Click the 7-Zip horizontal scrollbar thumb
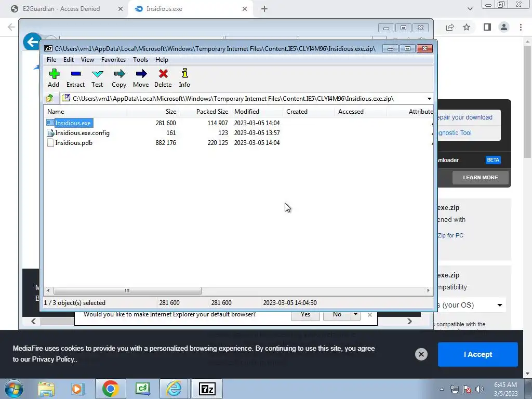532x399 pixels. point(127,291)
